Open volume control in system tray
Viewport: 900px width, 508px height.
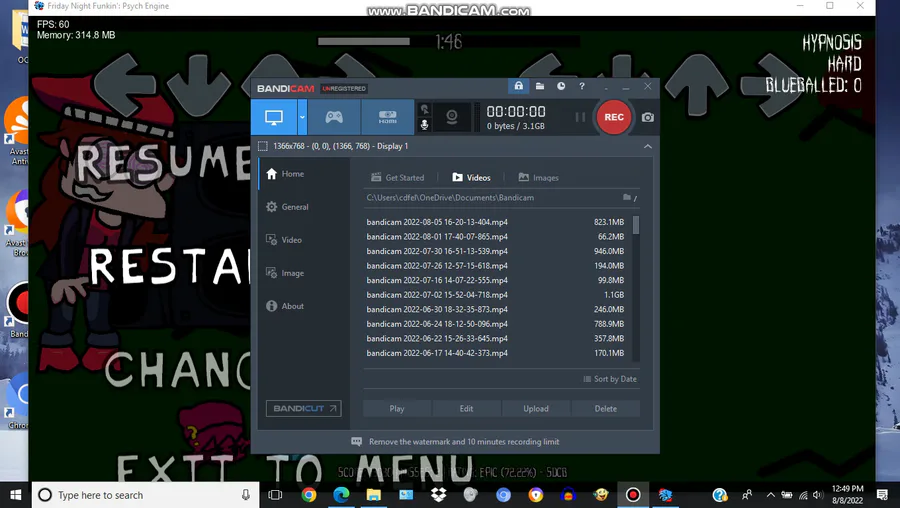tap(818, 495)
